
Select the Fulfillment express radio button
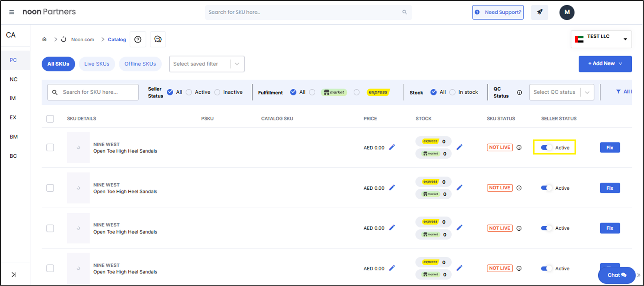coord(357,92)
